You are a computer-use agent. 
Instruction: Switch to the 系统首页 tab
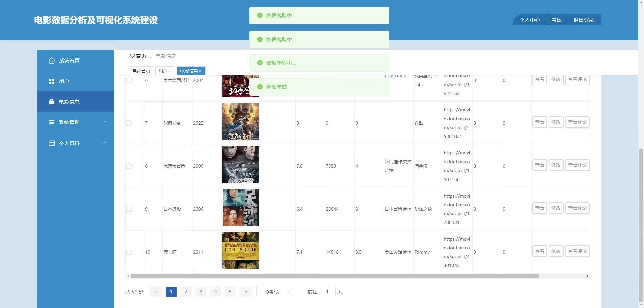[x=141, y=71]
